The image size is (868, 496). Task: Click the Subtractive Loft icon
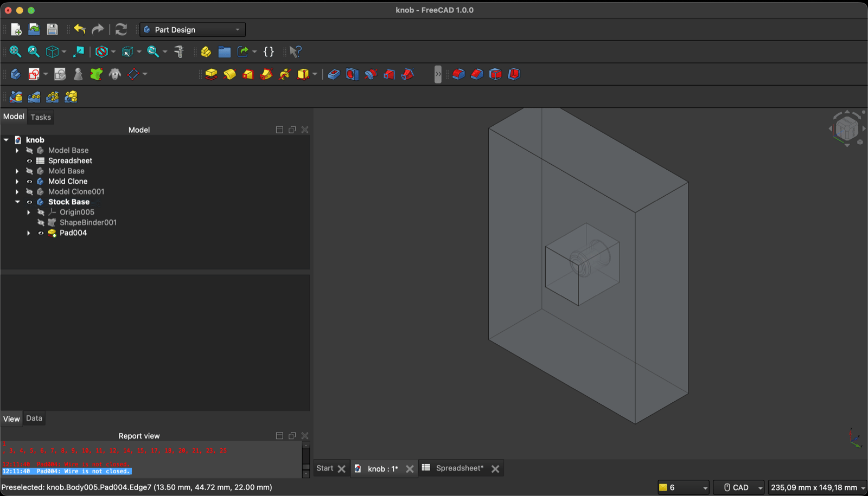point(390,74)
